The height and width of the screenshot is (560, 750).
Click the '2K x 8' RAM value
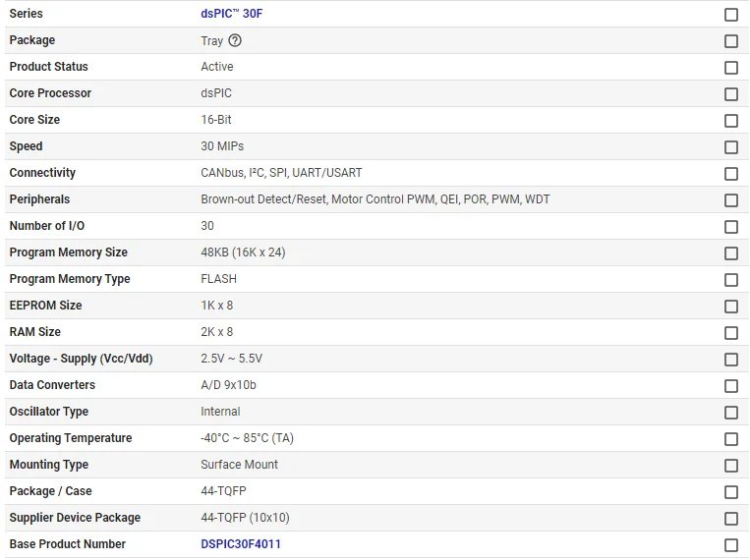(216, 332)
